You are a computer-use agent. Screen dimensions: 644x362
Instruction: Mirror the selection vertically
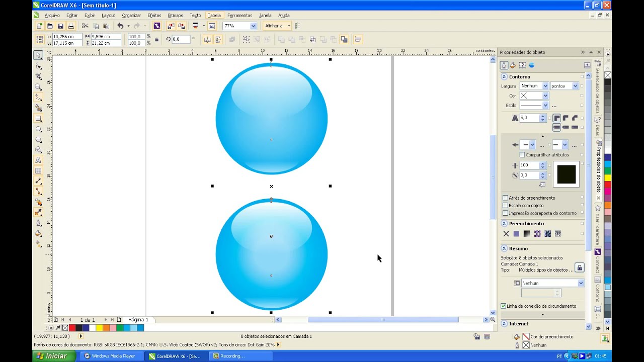point(218,39)
